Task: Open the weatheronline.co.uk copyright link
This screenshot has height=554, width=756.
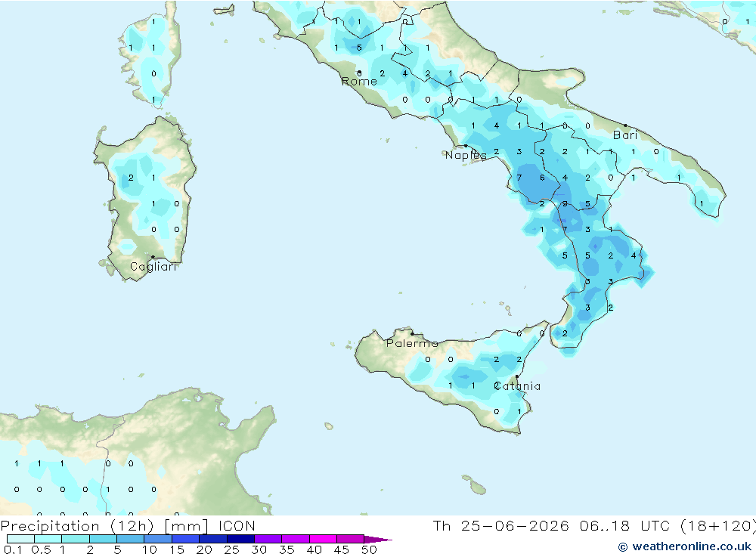Action: [x=685, y=546]
